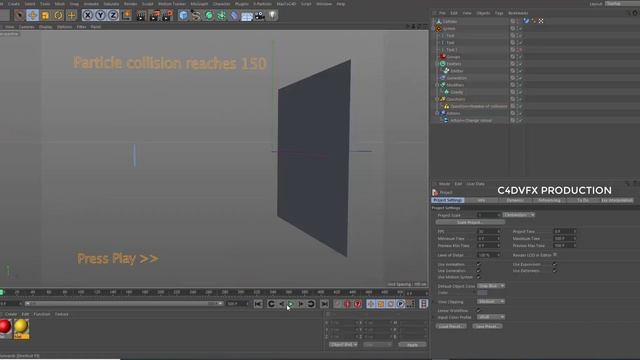Add a camera object from toolbar

[x=260, y=16]
